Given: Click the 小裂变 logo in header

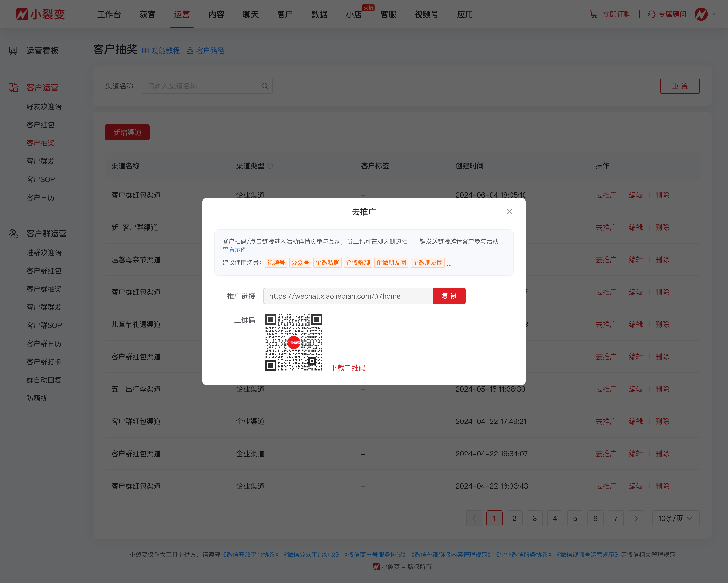Looking at the screenshot, I should click(40, 14).
